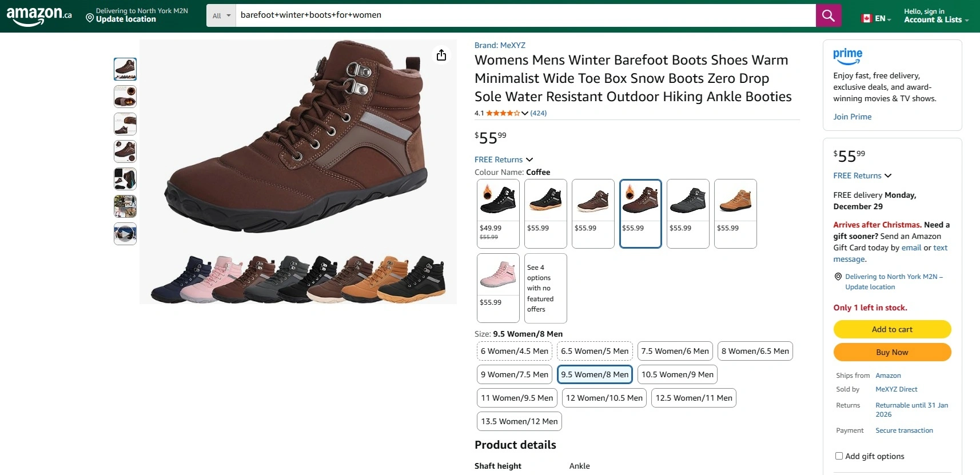Click the Add to cart button
The image size is (980, 475).
tap(892, 329)
